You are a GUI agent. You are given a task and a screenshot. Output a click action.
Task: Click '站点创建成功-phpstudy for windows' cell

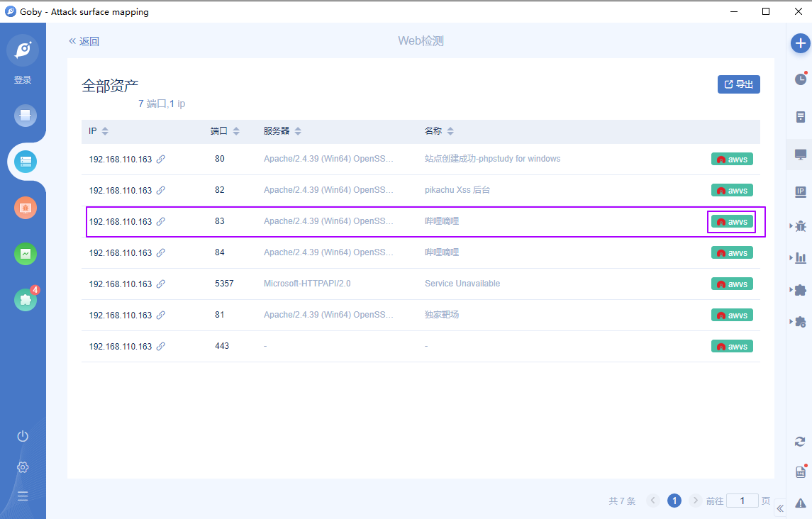pos(492,159)
